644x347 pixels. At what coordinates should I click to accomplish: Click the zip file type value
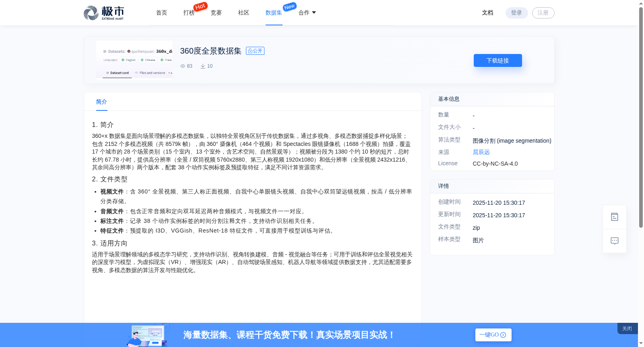click(476, 228)
